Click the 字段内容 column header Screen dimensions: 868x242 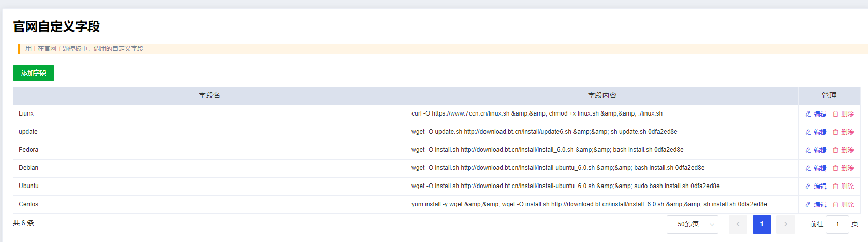(x=602, y=96)
